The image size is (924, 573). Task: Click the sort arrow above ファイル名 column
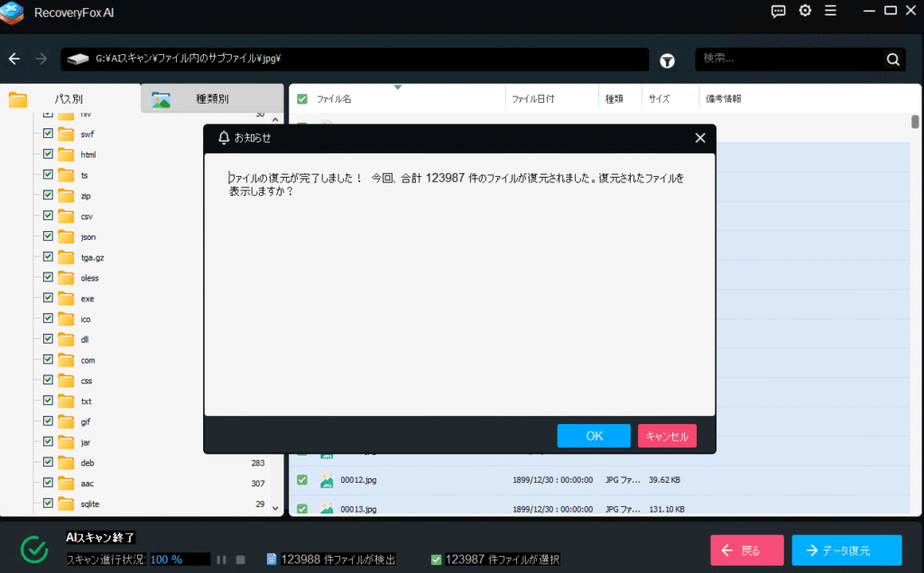[398, 88]
